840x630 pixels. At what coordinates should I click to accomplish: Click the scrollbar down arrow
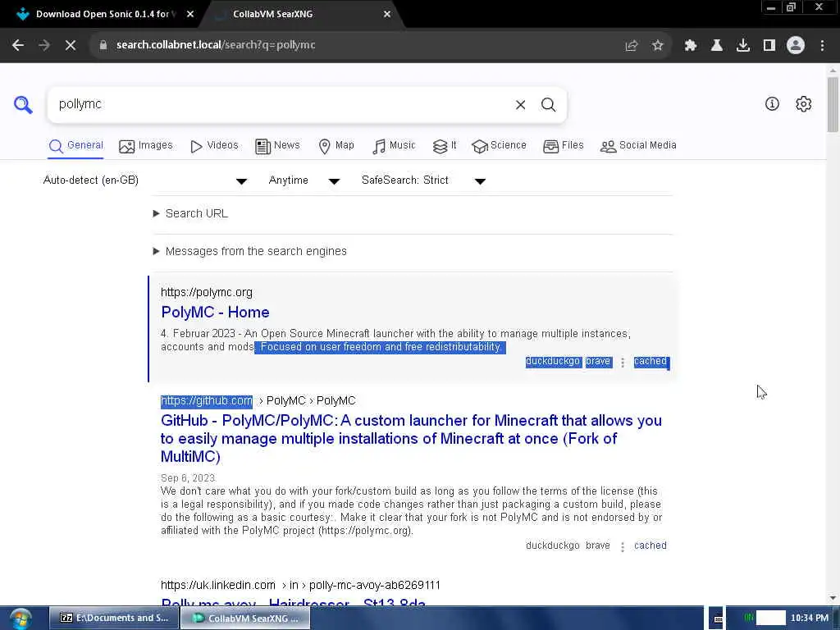pos(833,598)
